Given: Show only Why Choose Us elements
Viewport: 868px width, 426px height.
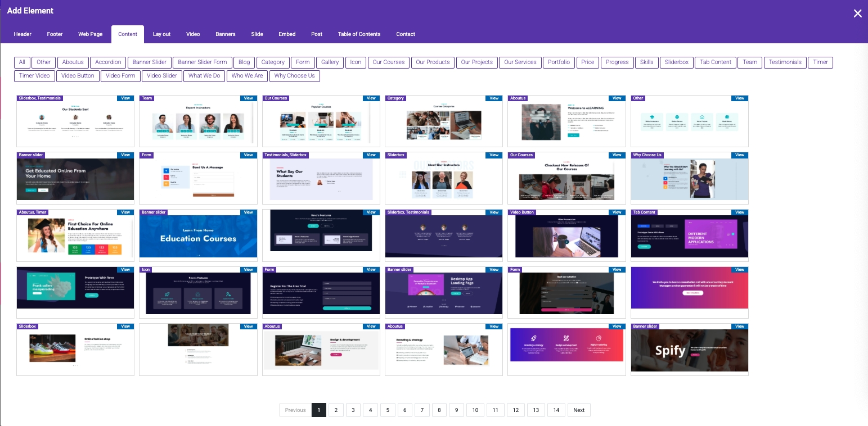Looking at the screenshot, I should [x=294, y=76].
